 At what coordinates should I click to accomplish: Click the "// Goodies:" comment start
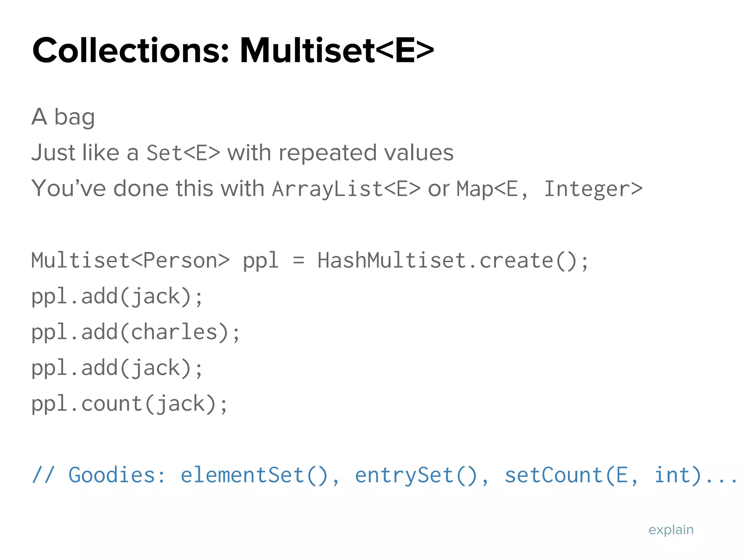click(98, 475)
